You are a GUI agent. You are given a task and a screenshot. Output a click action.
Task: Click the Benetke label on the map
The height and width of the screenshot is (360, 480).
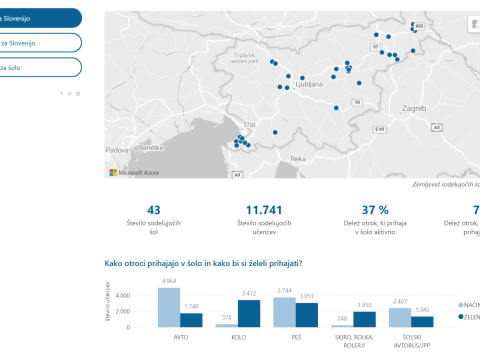coord(151,148)
